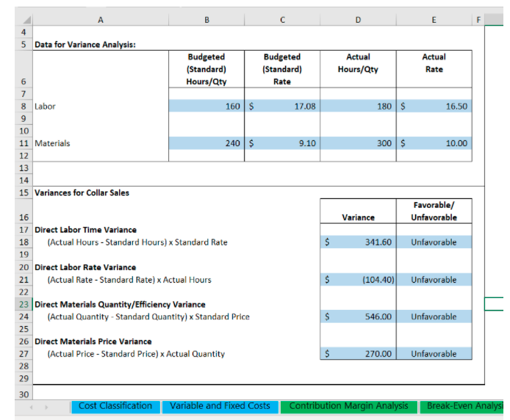Select Materials actual quantity cell 300
Viewport: 510px width, 420px height.
pyautogui.click(x=358, y=143)
